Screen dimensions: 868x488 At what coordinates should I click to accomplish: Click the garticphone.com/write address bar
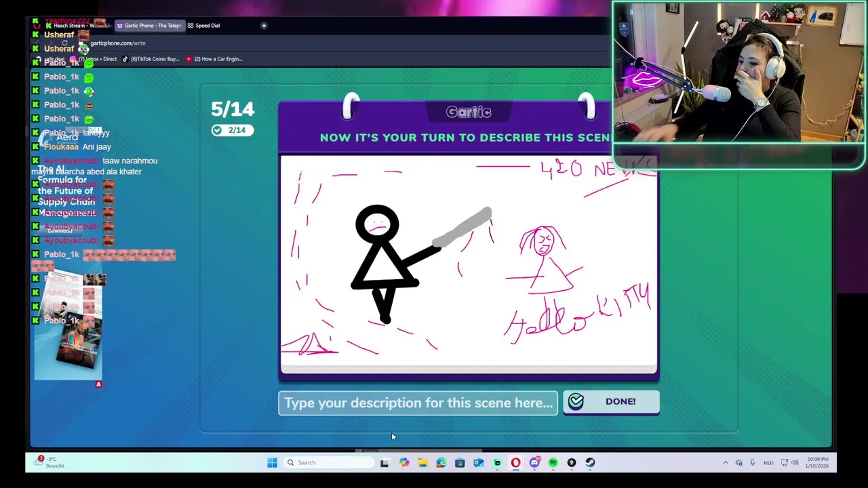pos(117,43)
